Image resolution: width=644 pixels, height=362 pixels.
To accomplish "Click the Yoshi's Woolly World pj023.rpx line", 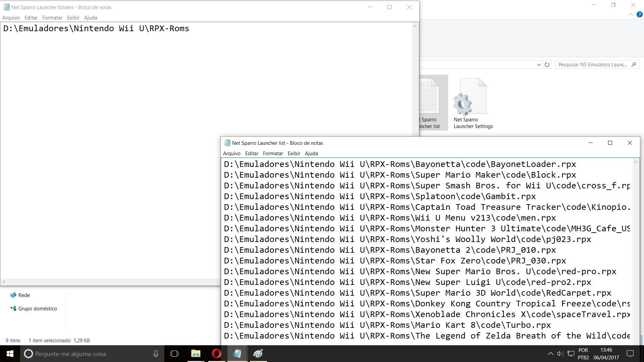I will 408,239.
